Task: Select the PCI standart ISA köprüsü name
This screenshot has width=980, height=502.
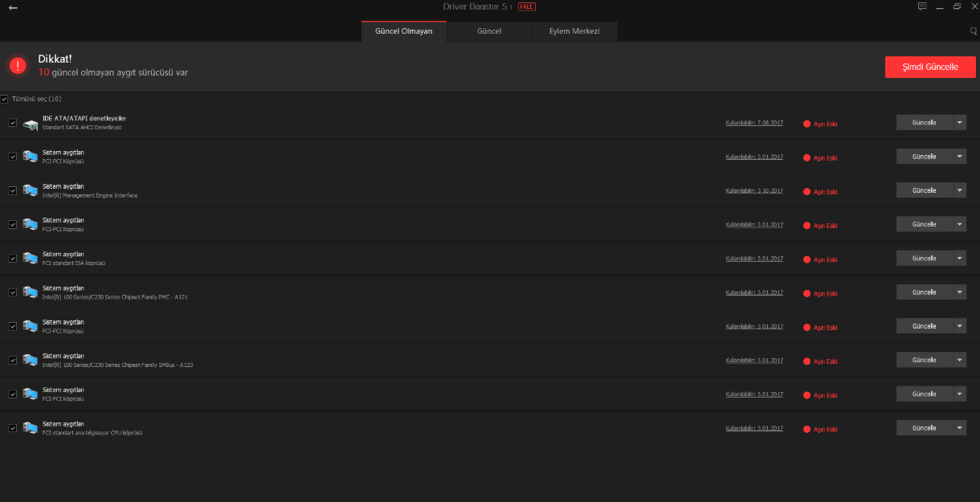Action: pyautogui.click(x=74, y=263)
